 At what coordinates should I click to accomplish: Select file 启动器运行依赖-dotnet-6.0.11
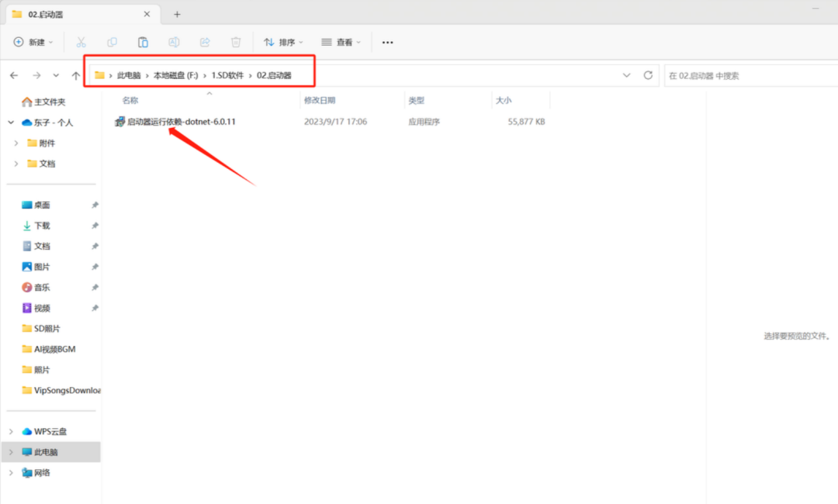tap(181, 122)
